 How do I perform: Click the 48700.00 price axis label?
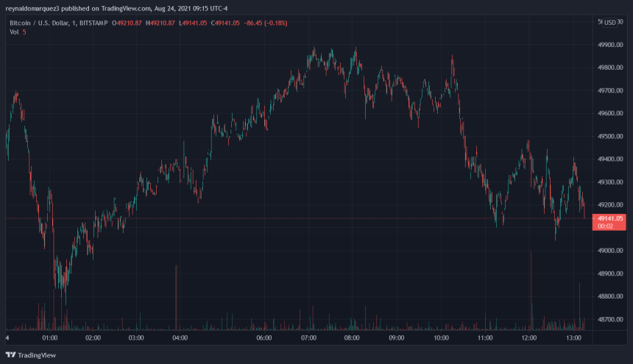610,319
